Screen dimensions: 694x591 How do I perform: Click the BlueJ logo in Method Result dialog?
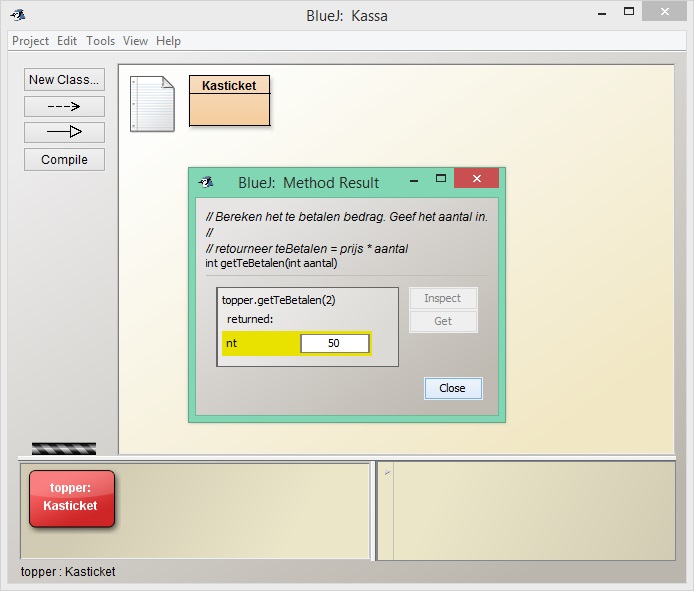coord(206,182)
